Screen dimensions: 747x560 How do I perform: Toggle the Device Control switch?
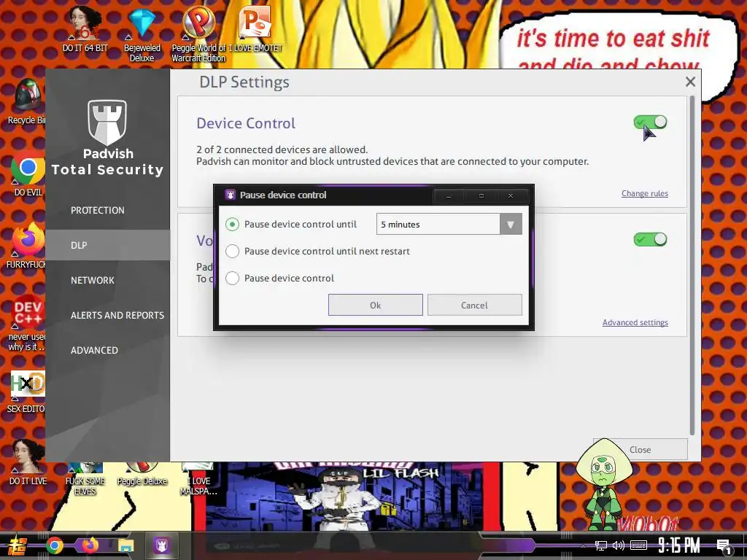(650, 122)
